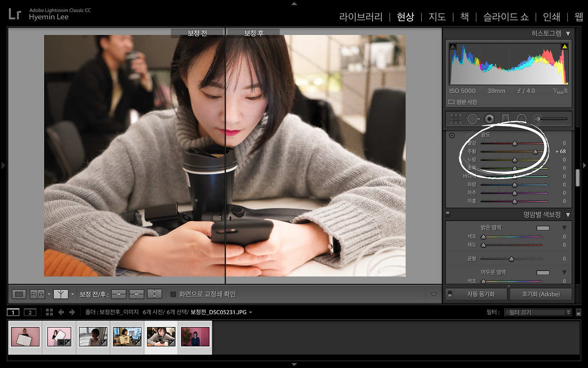Open the 슬라이드 쇼 module
588x368 pixels.
pyautogui.click(x=506, y=17)
